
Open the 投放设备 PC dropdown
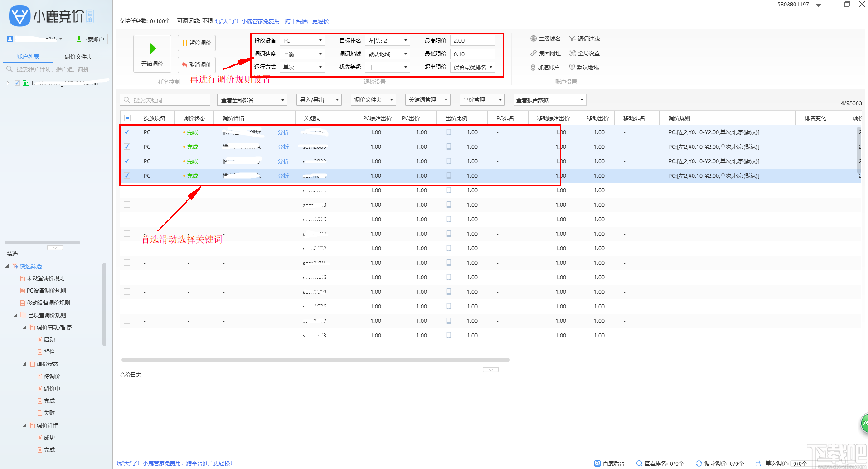pyautogui.click(x=302, y=40)
